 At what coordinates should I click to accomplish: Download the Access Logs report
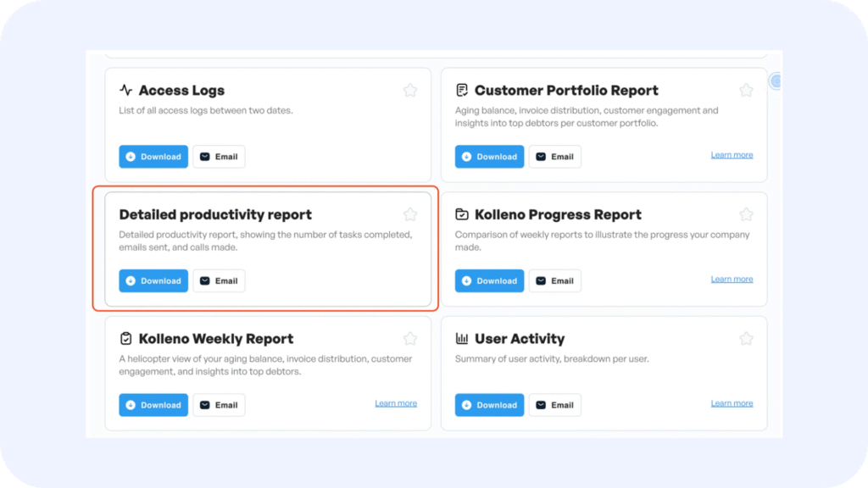tap(153, 157)
